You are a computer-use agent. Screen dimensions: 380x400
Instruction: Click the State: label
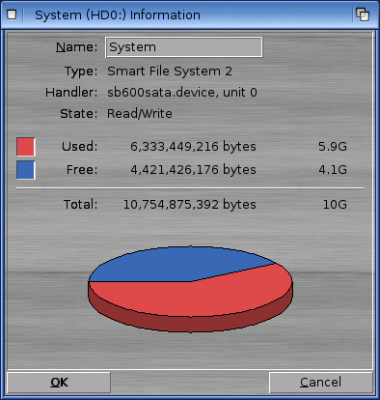pos(79,114)
